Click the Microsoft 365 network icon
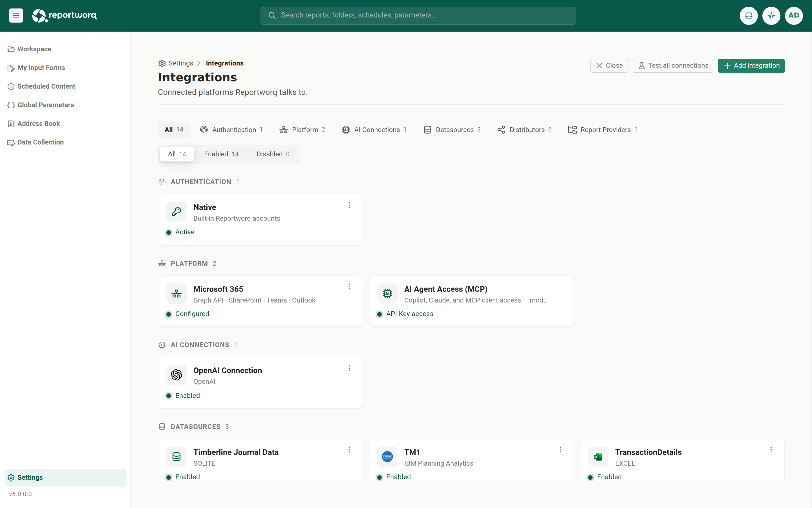 click(176, 294)
